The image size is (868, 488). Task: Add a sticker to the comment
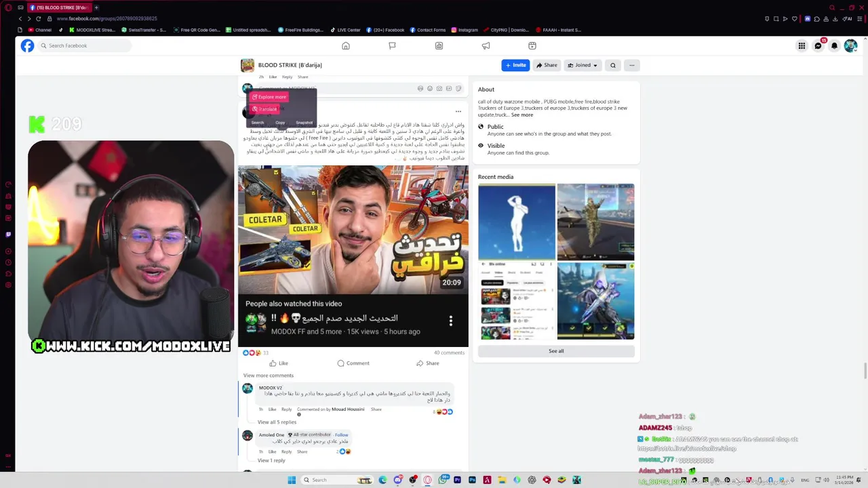click(x=458, y=88)
